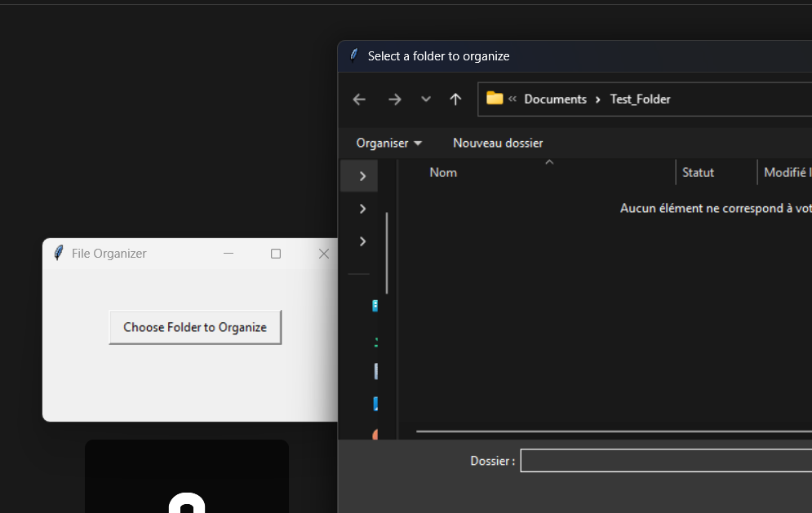Viewport: 812px width, 513px height.
Task: Click Choose Folder to Organize button
Action: pos(195,327)
